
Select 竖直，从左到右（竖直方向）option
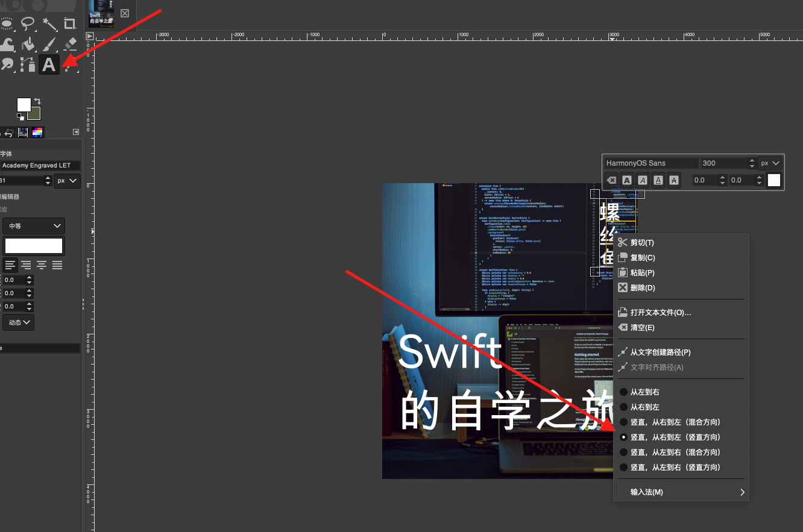[681, 467]
